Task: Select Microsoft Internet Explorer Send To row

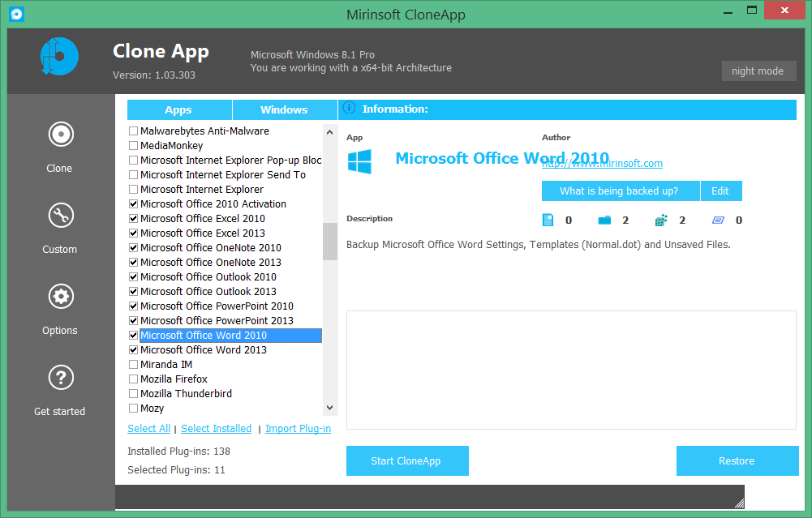Action: point(223,175)
